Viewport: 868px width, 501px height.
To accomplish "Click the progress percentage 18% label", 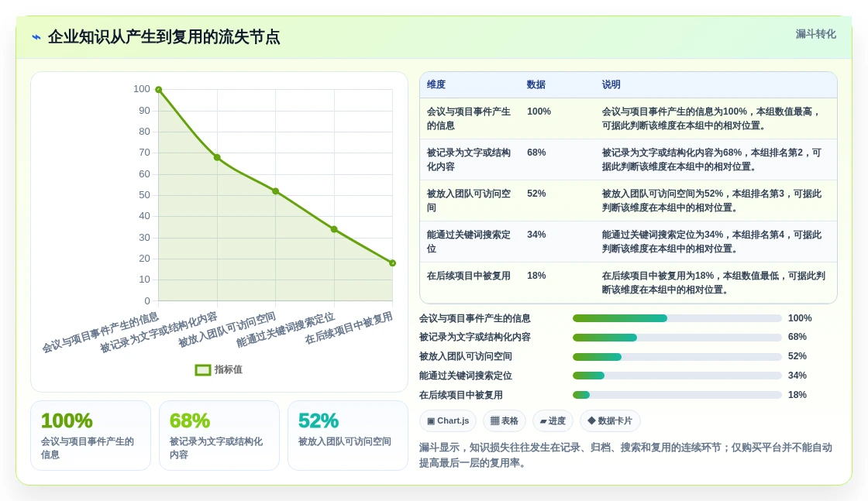I will pyautogui.click(x=797, y=395).
